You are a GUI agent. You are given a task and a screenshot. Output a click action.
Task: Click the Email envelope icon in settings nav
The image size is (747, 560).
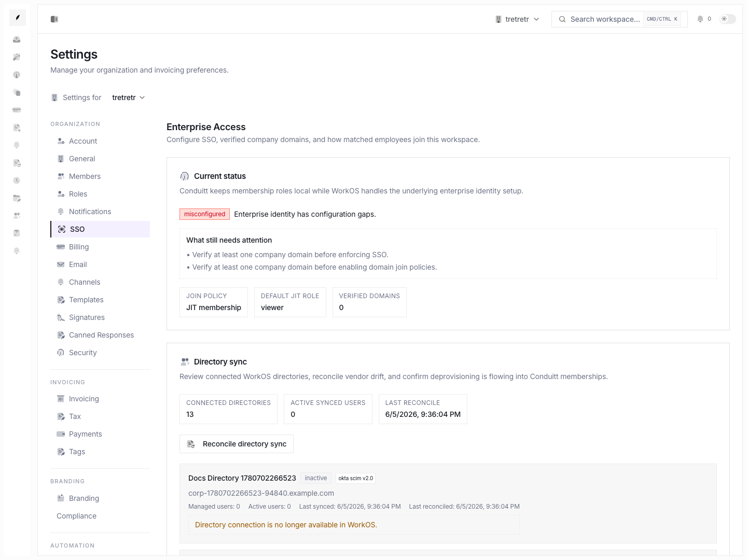(61, 264)
